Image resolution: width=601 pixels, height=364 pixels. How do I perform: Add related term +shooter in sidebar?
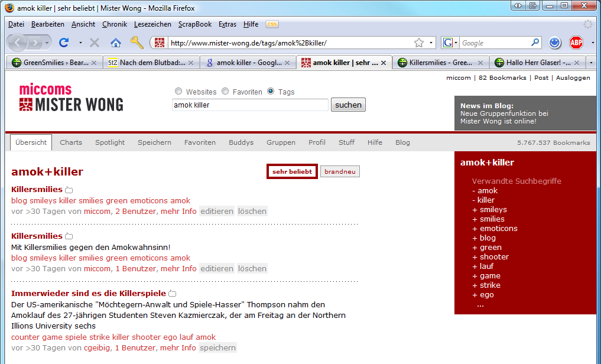pos(490,256)
